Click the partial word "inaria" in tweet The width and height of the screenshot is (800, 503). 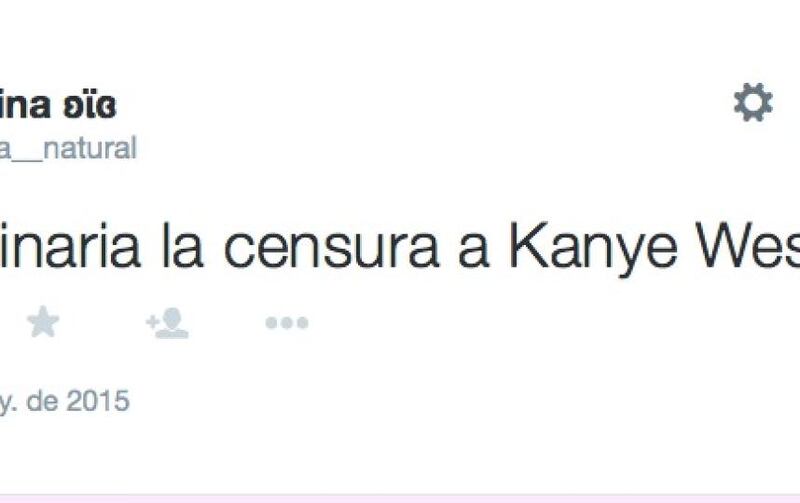click(x=70, y=245)
